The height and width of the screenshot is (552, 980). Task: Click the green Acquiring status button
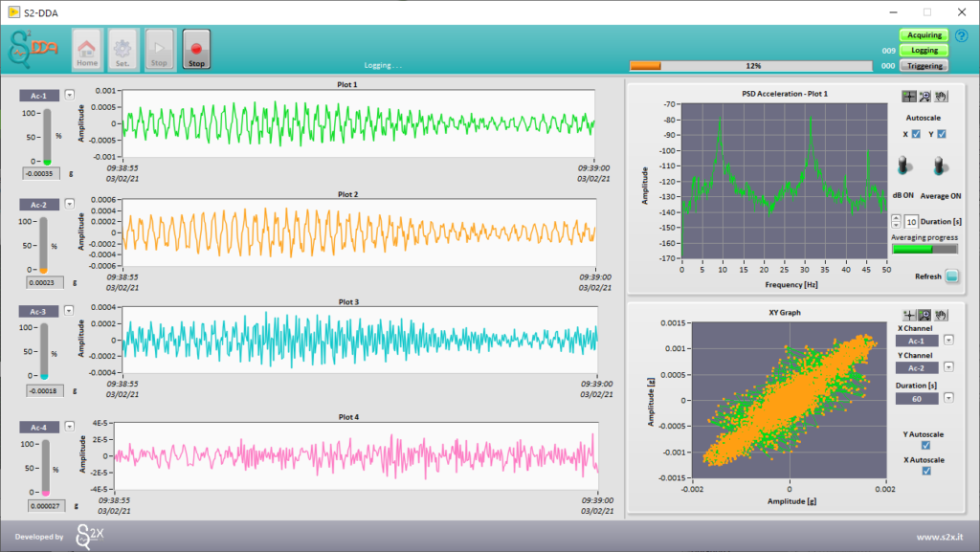click(x=924, y=35)
